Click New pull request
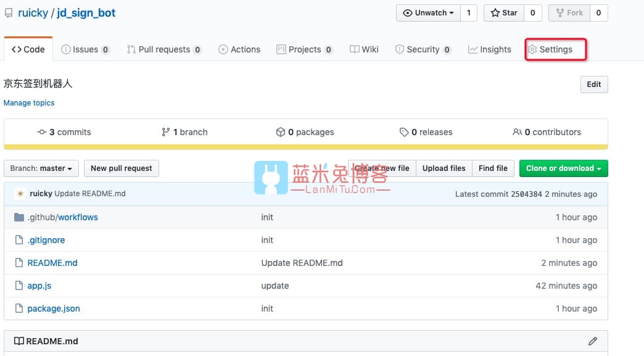 121,168
